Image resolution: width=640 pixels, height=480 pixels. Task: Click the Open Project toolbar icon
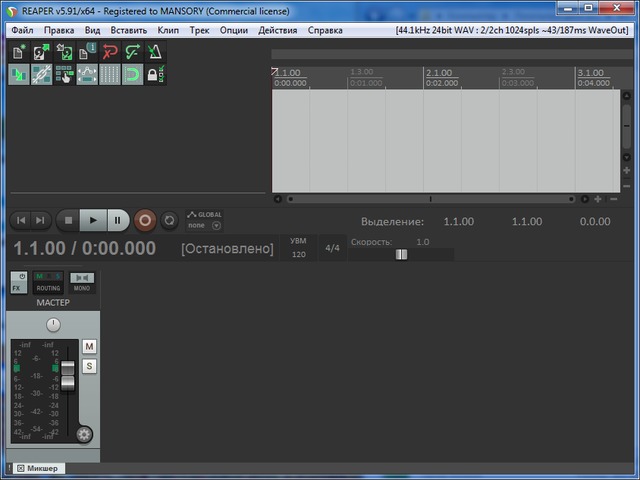42,52
